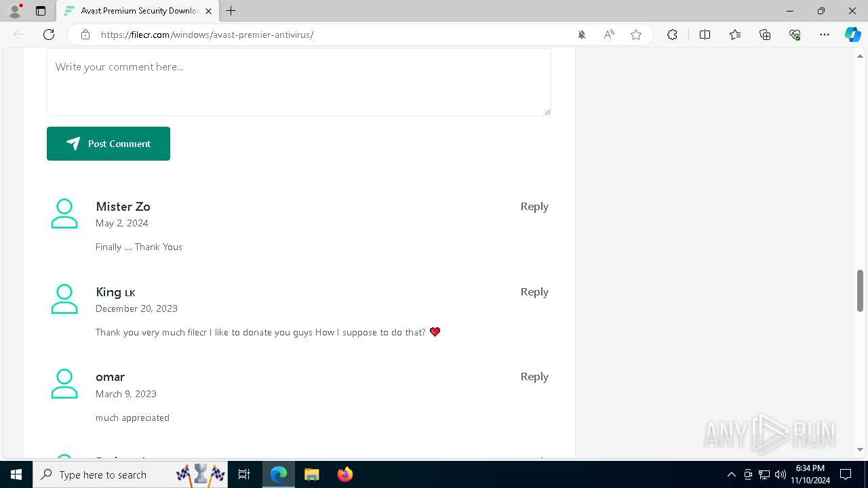The width and height of the screenshot is (868, 488).
Task: Select the Avast Premium Security Download tab
Action: click(x=137, y=11)
